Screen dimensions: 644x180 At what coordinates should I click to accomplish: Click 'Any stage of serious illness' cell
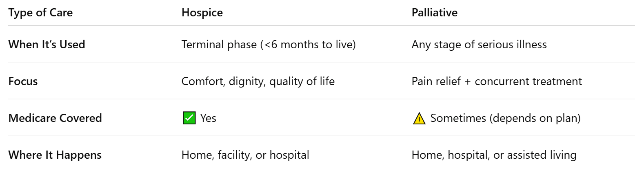tap(479, 44)
